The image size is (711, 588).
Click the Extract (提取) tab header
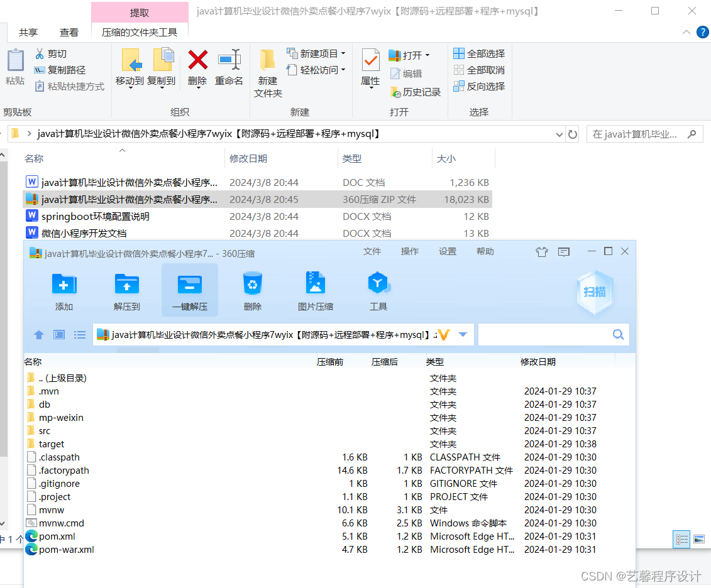point(140,13)
